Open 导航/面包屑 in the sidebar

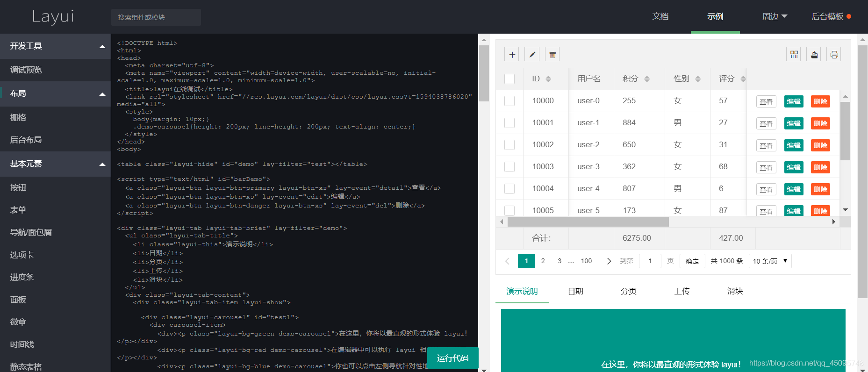[55, 233]
